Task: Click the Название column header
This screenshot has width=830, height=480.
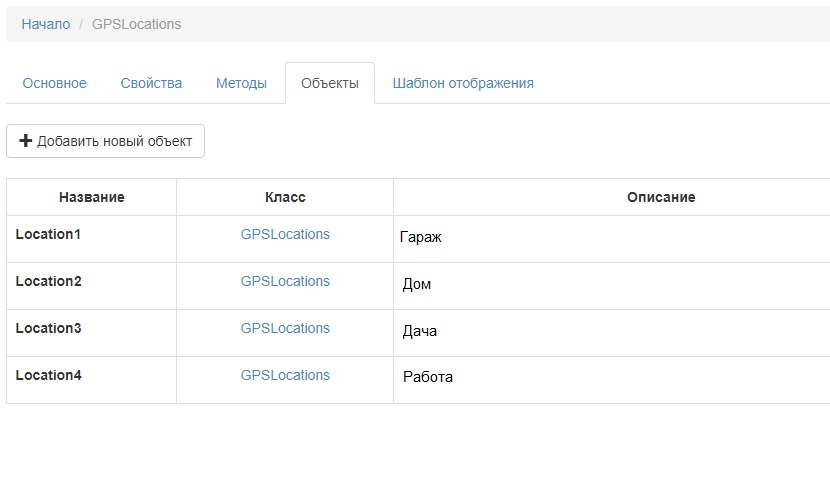Action: click(91, 197)
